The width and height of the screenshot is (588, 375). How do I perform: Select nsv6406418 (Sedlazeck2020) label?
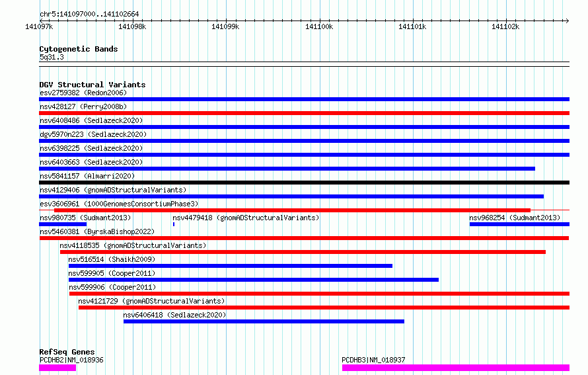(174, 315)
